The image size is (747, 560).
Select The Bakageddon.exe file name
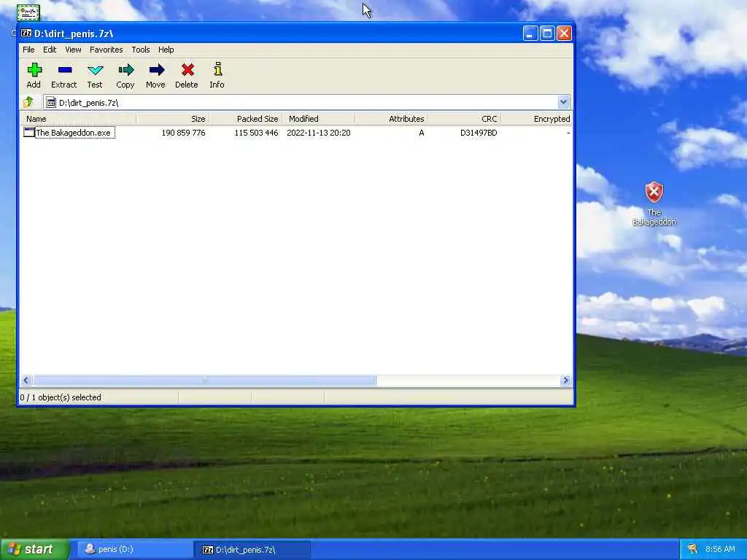[x=74, y=133]
